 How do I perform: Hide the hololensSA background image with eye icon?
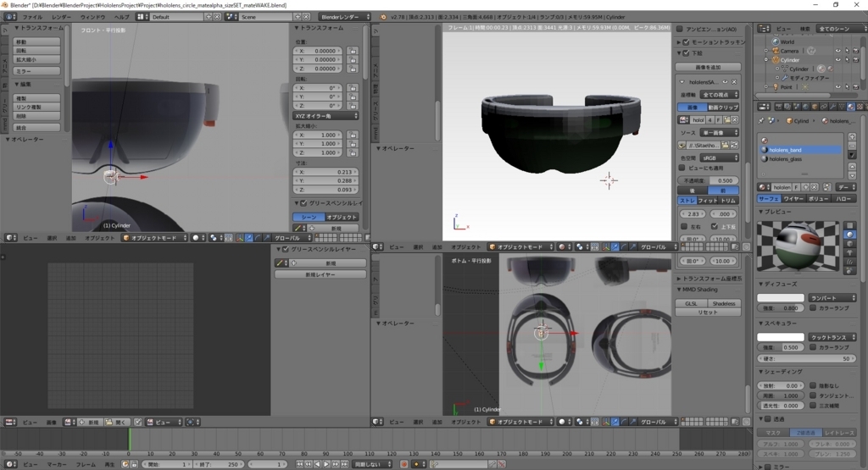(x=726, y=82)
